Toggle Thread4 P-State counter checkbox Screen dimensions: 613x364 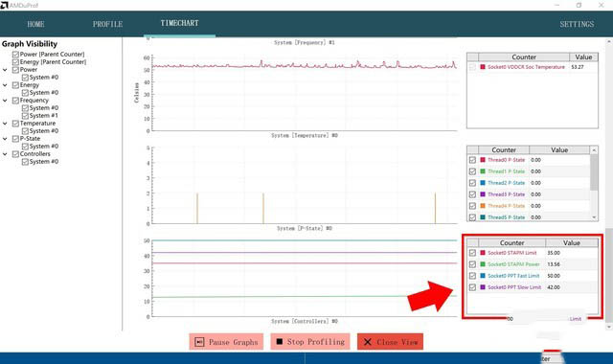pos(472,206)
